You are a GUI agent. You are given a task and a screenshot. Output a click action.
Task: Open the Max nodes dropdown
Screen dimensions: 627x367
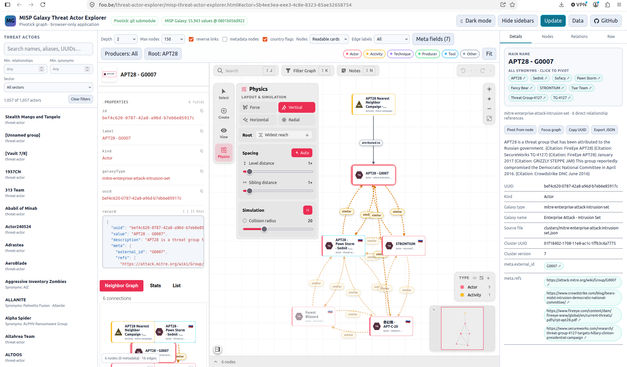click(x=173, y=39)
